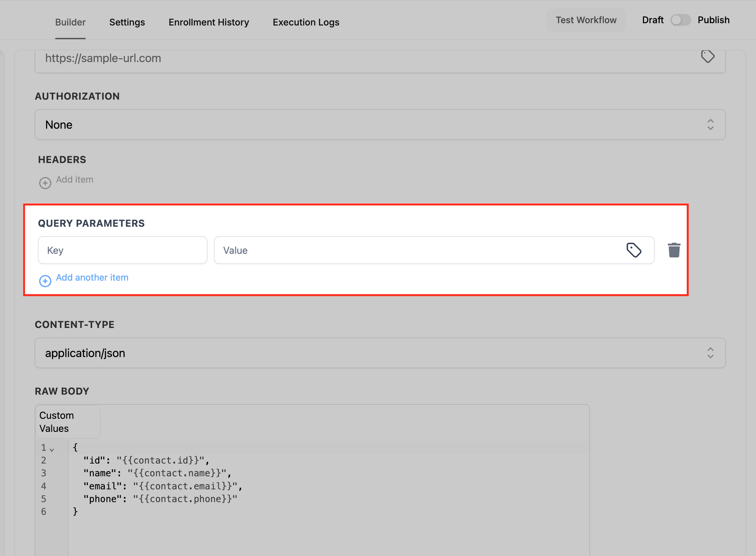
Task: Focus the query parameter Value field
Action: coord(418,250)
